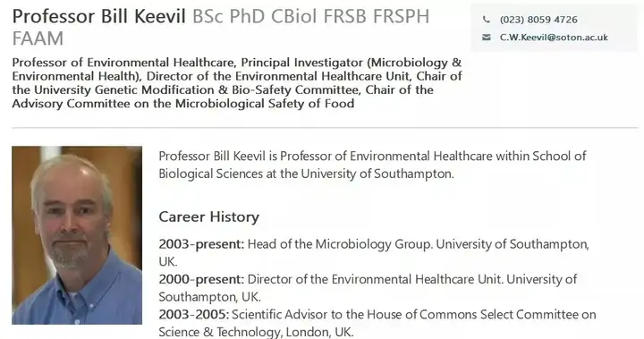Click the horizontal divider below job titles
This screenshot has height=339, width=644.
325,128
